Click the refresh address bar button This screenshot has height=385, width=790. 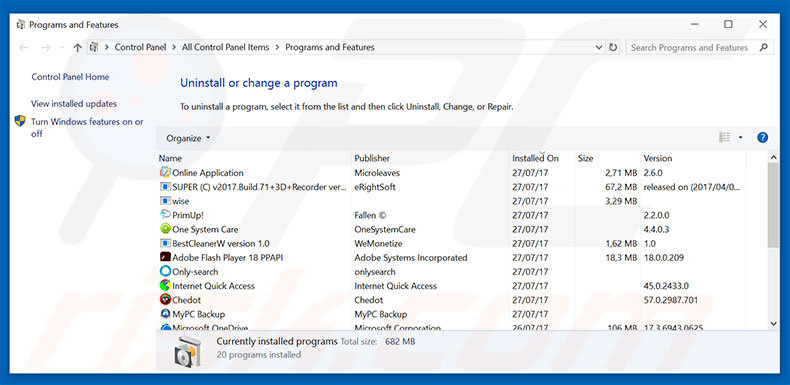(x=613, y=47)
